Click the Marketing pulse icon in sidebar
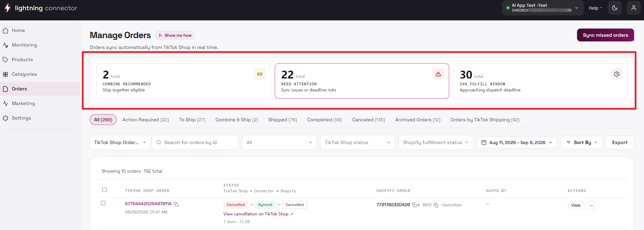 [5, 104]
